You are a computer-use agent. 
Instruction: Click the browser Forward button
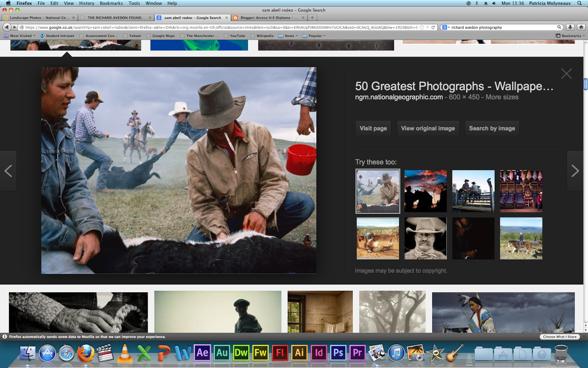(15, 27)
